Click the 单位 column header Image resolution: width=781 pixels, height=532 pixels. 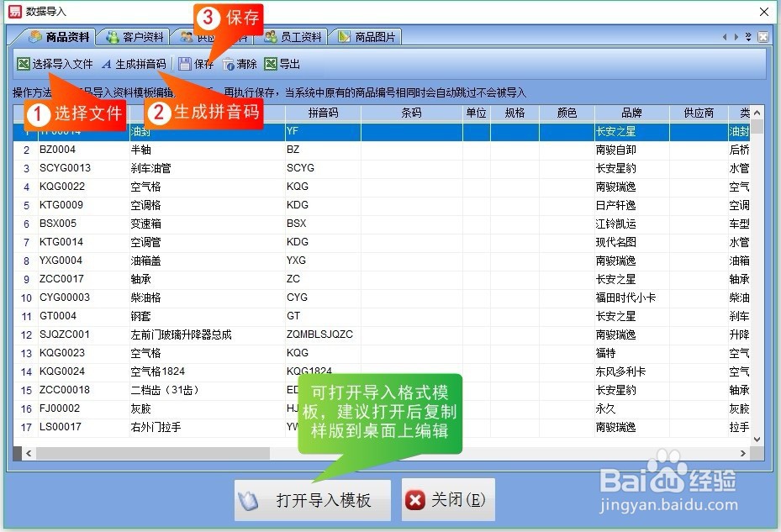477,113
